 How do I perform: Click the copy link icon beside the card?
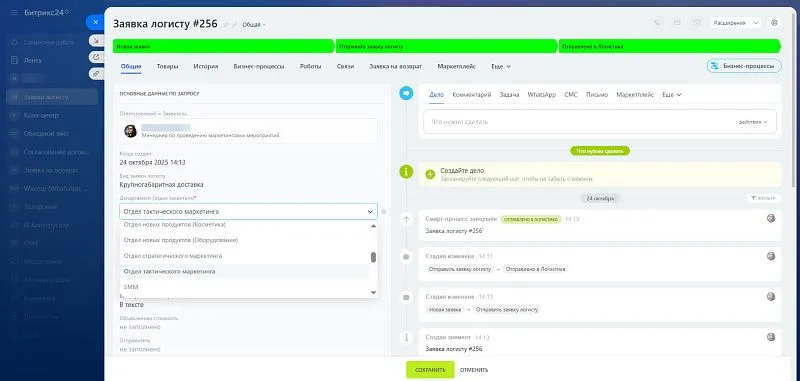[96, 73]
